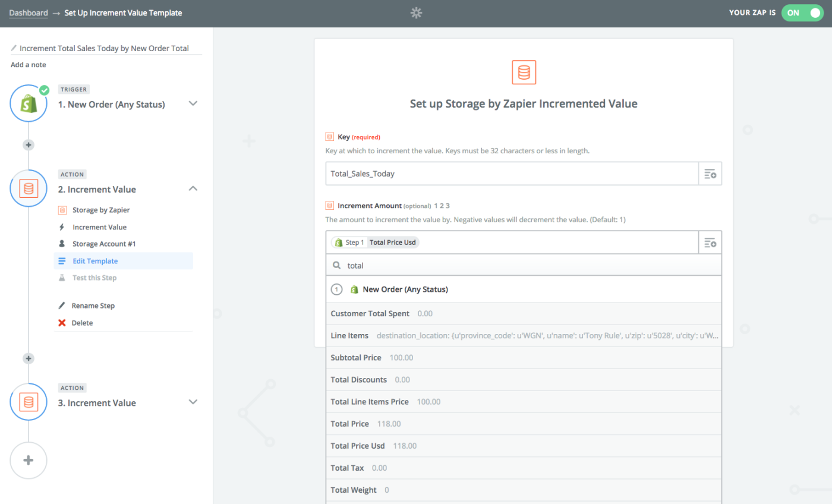Click the lines icon beside Edit Template
This screenshot has width=832, height=504.
click(62, 261)
